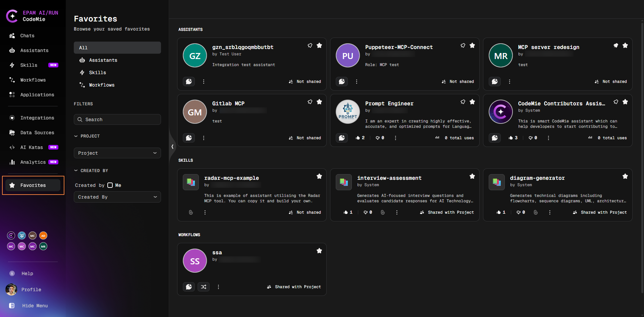
Task: Open the Chats section
Action: tap(27, 36)
